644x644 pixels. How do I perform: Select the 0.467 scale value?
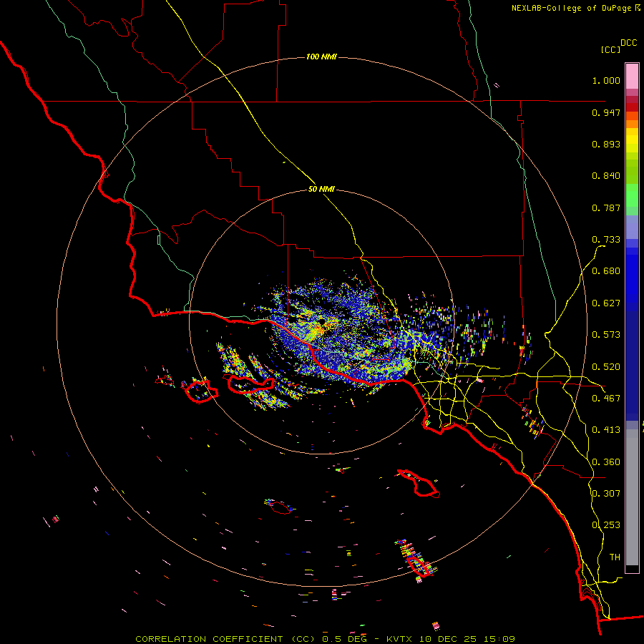tap(606, 399)
